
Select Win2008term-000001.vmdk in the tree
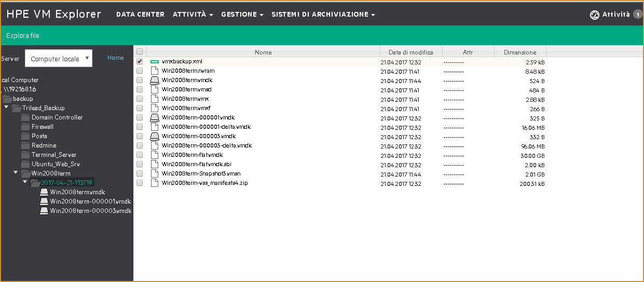coord(90,202)
